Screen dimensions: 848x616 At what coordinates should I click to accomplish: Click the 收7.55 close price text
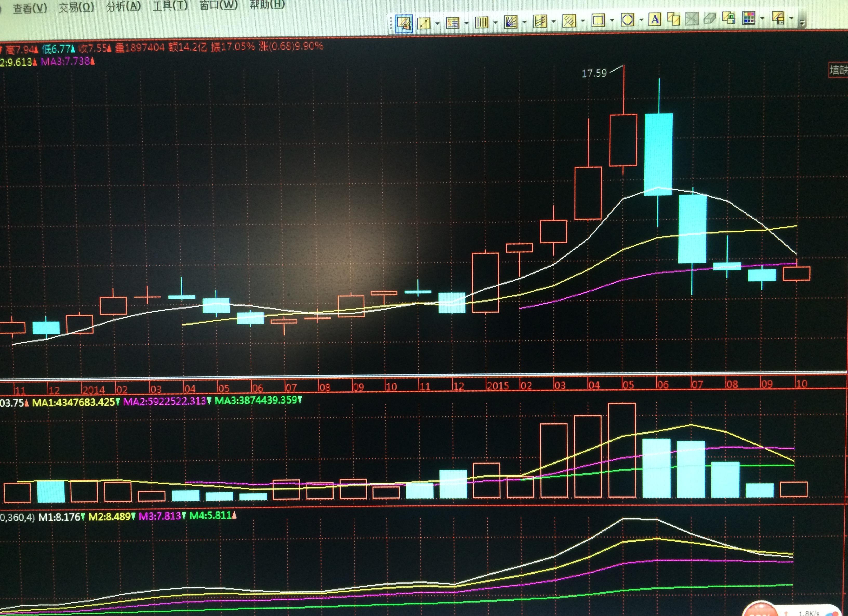point(95,48)
